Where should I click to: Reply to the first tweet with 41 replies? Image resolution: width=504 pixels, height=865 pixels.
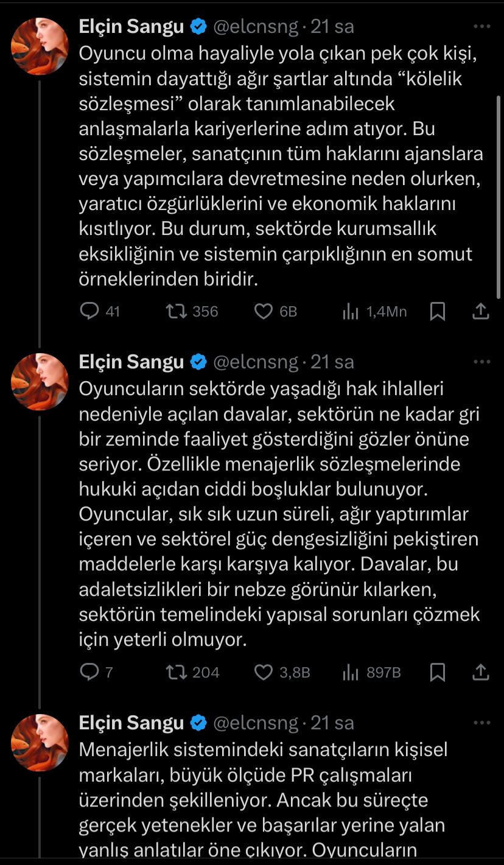coord(89,312)
